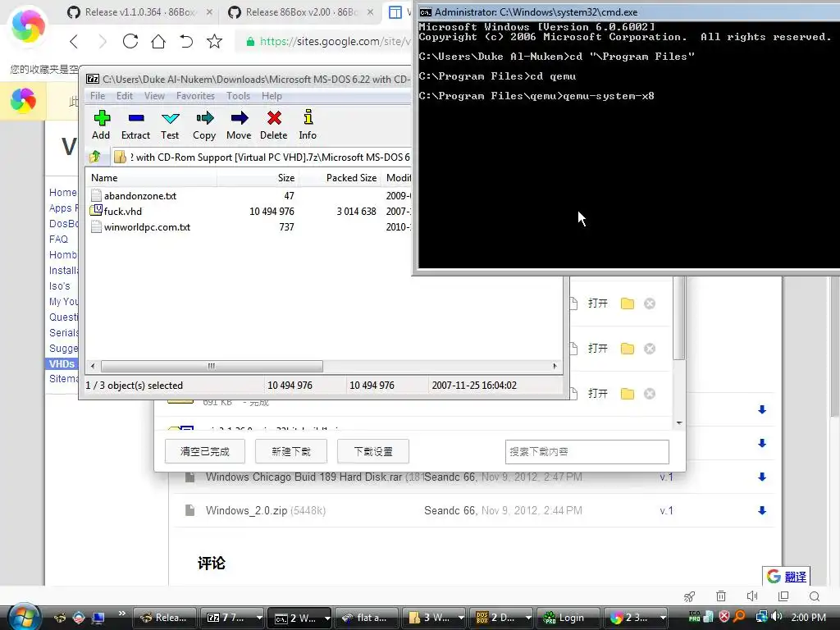Click 清空已完成 clear completed button
The width and height of the screenshot is (840, 630).
[204, 452]
